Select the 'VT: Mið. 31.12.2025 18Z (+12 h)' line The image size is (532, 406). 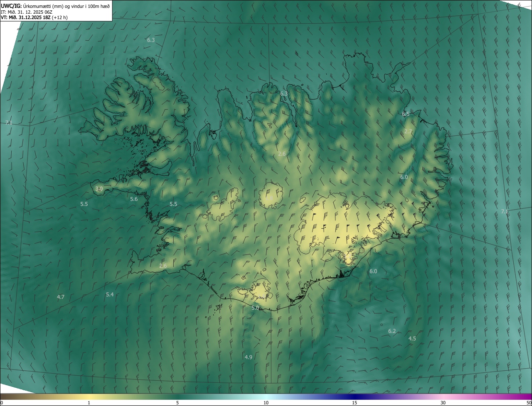coord(34,17)
